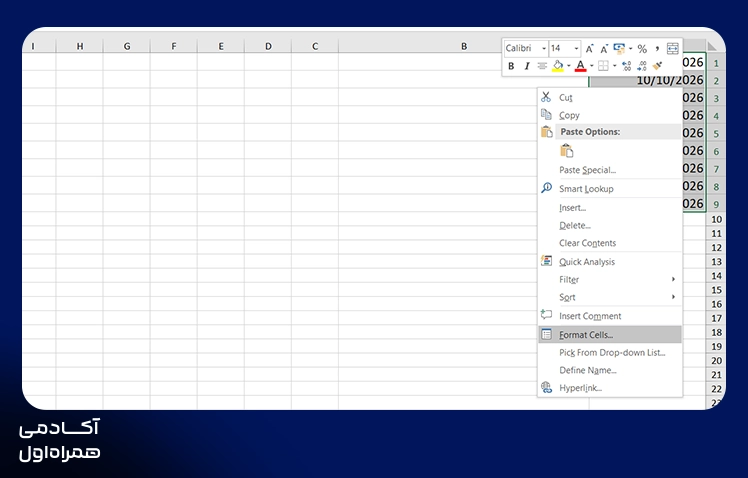The width and height of the screenshot is (748, 478).
Task: Toggle Bold in the mini toolbar
Action: coord(511,66)
